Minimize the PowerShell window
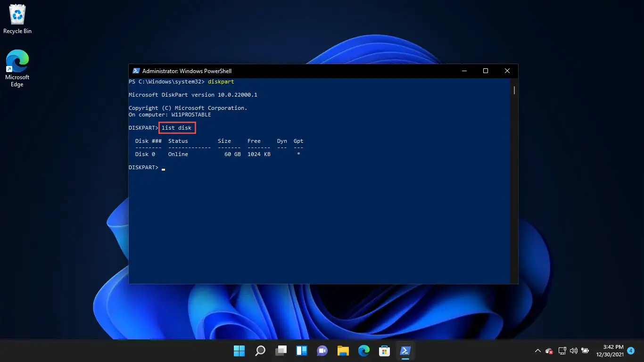The height and width of the screenshot is (362, 644). (x=464, y=71)
